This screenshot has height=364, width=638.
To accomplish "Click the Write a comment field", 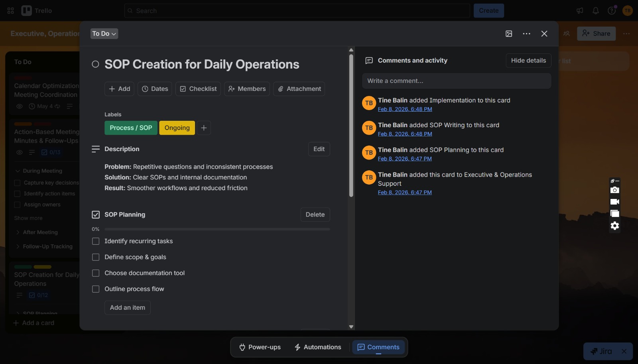I will pyautogui.click(x=457, y=81).
